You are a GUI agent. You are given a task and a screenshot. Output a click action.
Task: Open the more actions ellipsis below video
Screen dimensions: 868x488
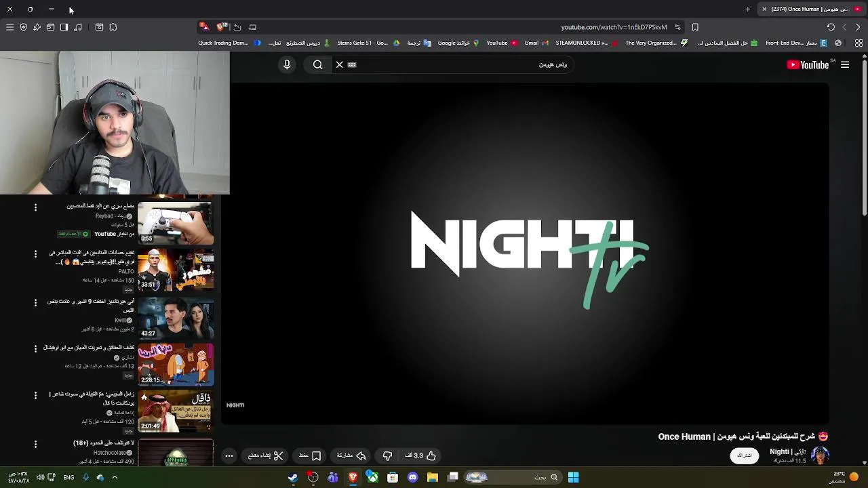tap(229, 455)
